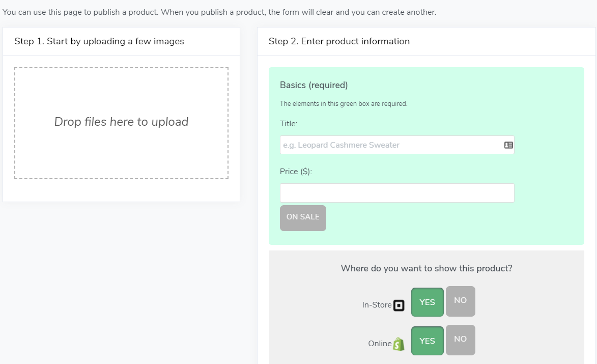Image resolution: width=597 pixels, height=364 pixels.
Task: Click the In-Store label text
Action: (377, 305)
